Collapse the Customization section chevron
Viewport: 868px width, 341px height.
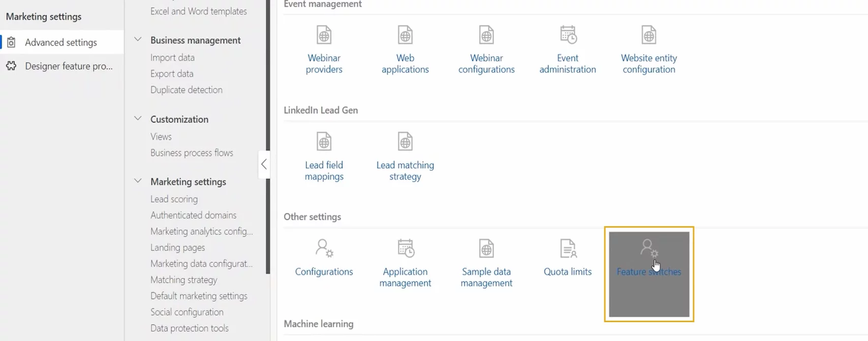click(x=138, y=119)
